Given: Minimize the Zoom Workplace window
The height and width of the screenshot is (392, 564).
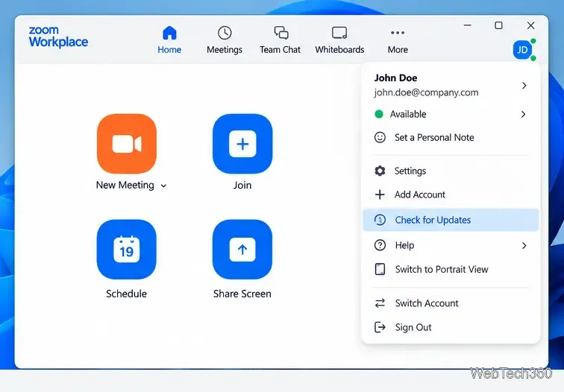Looking at the screenshot, I should [x=468, y=25].
